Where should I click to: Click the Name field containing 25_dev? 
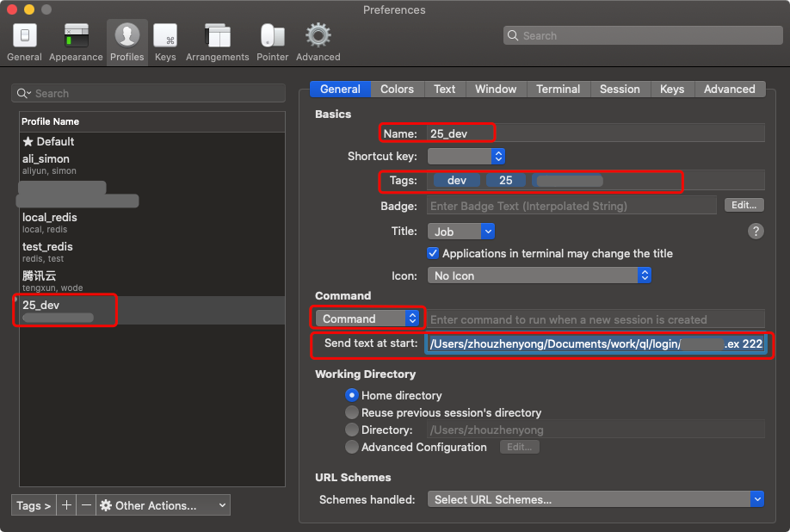point(596,133)
